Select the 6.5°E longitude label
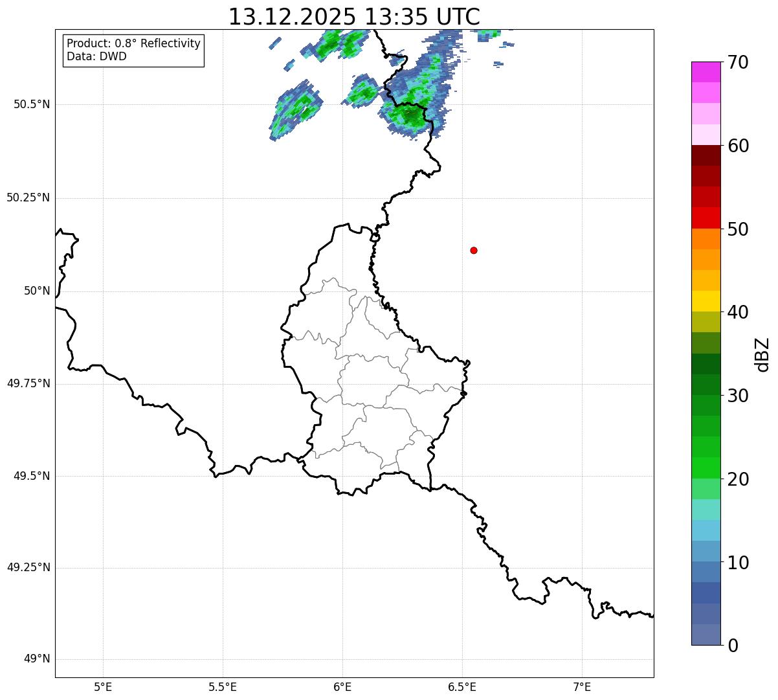Screen dimensions: 778x700 pyautogui.click(x=462, y=686)
